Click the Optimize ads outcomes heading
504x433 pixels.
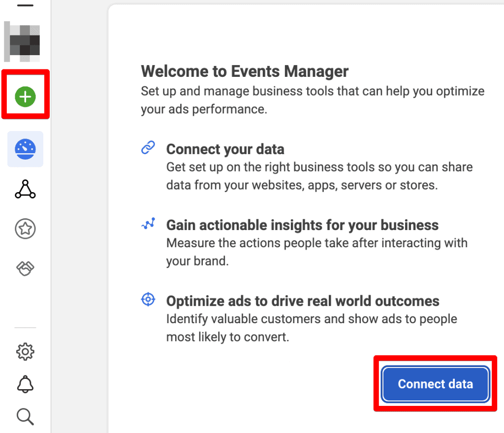(x=303, y=300)
